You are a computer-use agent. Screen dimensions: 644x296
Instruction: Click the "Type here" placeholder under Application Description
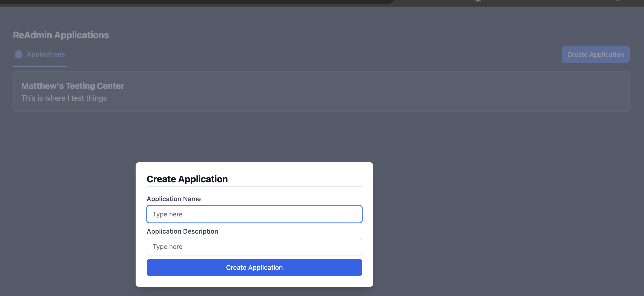[x=167, y=247]
